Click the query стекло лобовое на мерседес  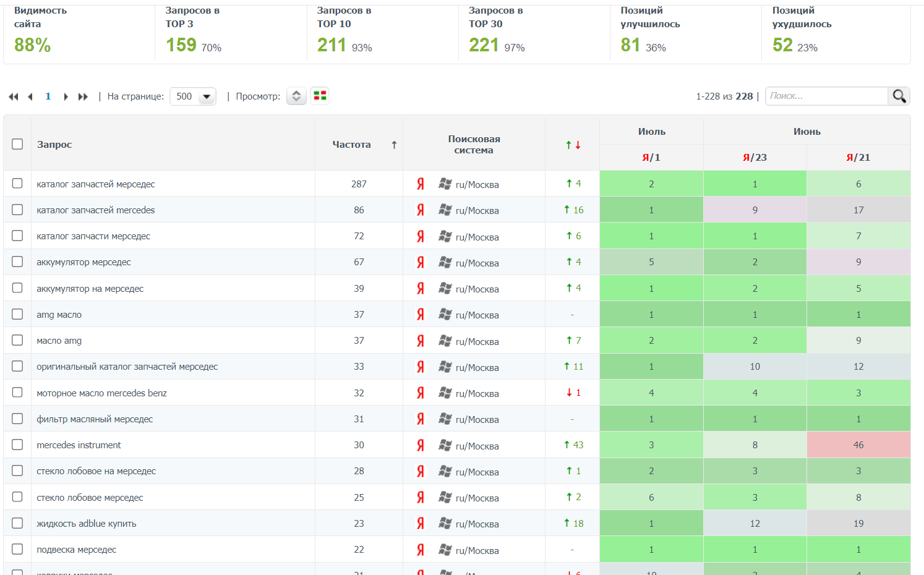click(96, 471)
